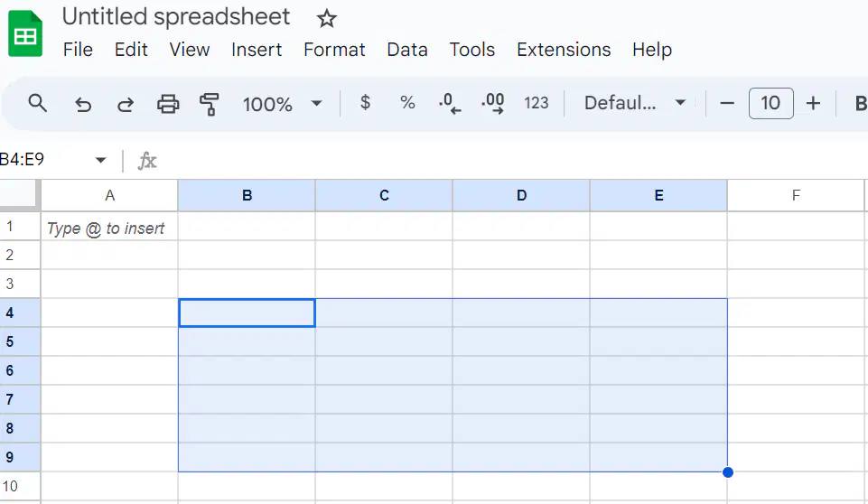Redo the last undone action
Image resolution: width=868 pixels, height=504 pixels.
[x=126, y=104]
